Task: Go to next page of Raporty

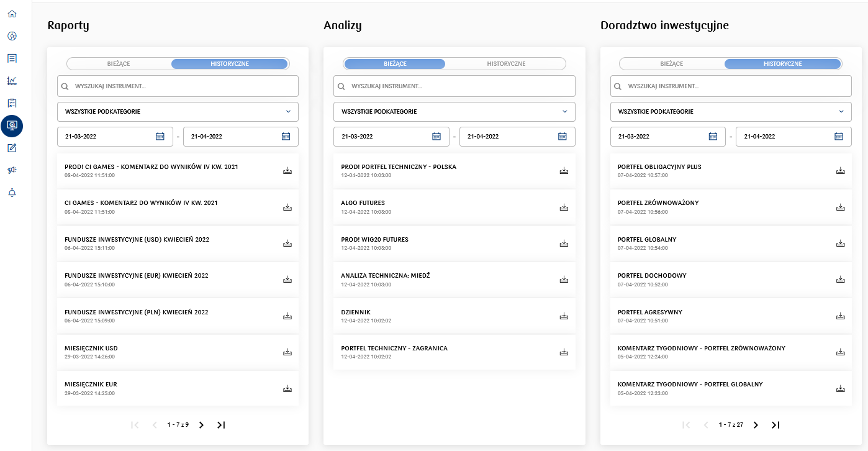Action: [x=201, y=425]
